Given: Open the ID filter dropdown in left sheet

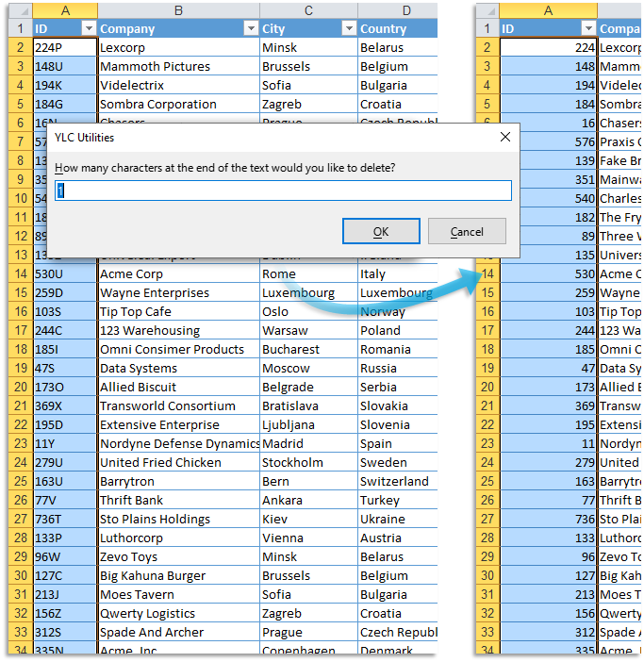Looking at the screenshot, I should click(89, 28).
